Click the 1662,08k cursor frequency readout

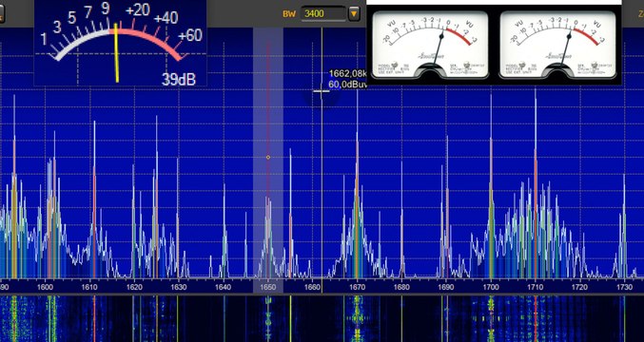tap(348, 74)
